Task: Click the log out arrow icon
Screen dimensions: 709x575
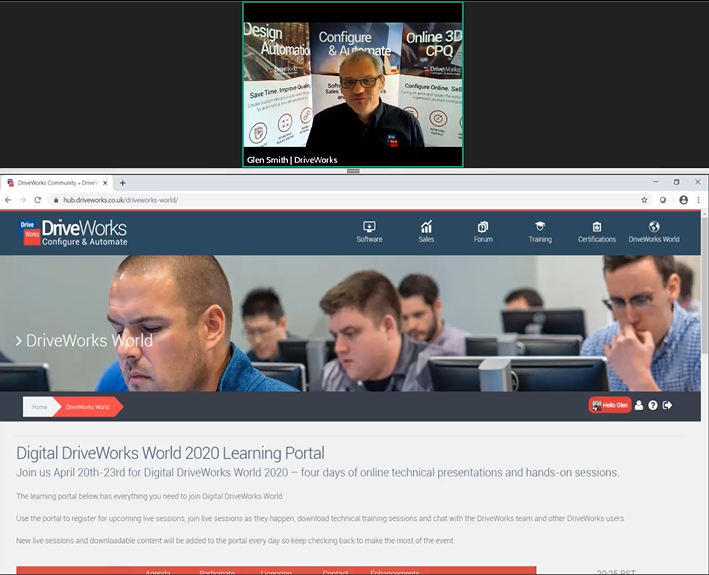Action: (667, 405)
